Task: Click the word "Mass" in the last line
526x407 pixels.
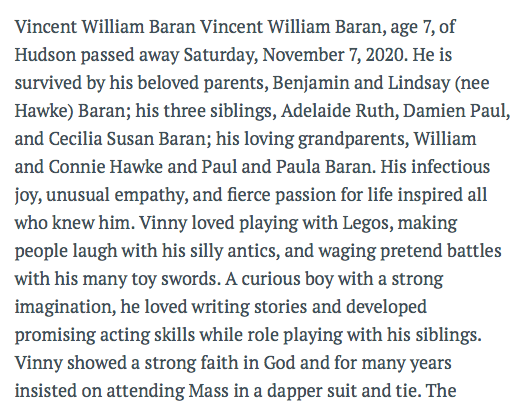Action: coord(209,391)
